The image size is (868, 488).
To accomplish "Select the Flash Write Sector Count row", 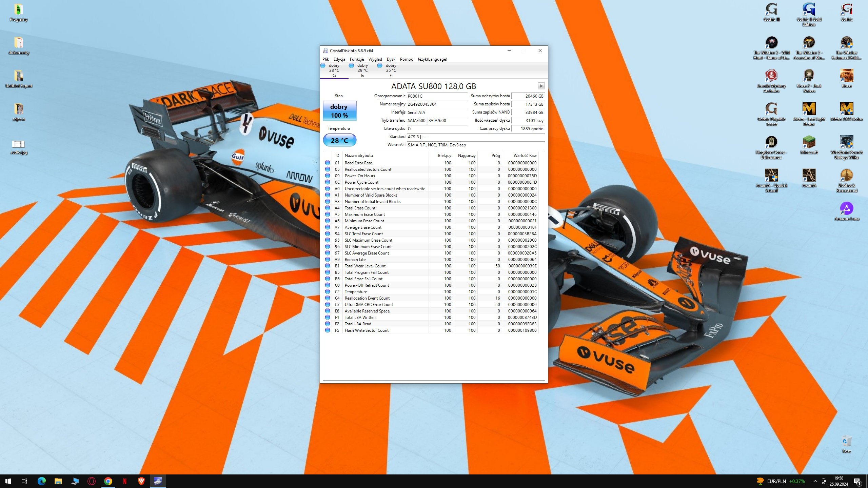I will click(x=431, y=330).
